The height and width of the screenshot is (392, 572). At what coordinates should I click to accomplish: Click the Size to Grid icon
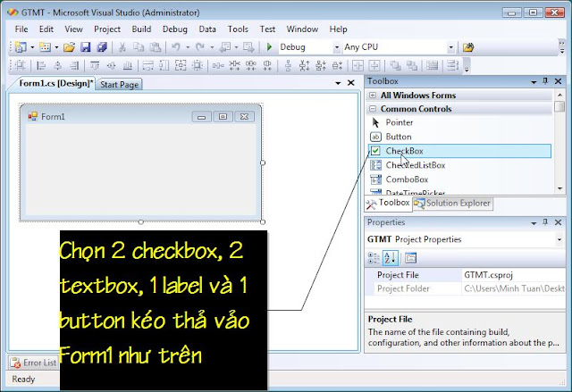click(198, 65)
